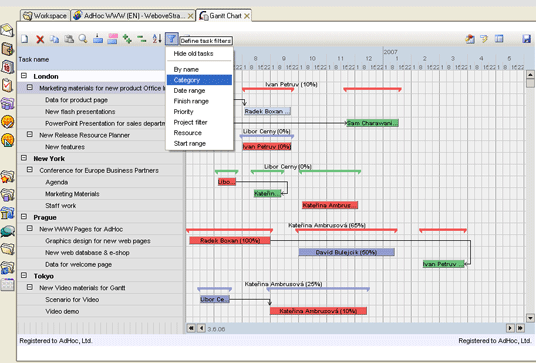
Task: Choose By name filter option
Action: [199, 69]
